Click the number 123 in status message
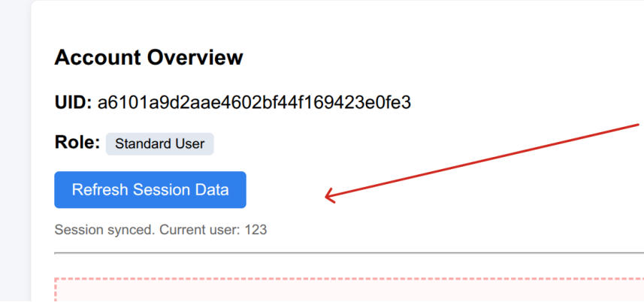The width and height of the screenshot is (644, 302). [256, 229]
